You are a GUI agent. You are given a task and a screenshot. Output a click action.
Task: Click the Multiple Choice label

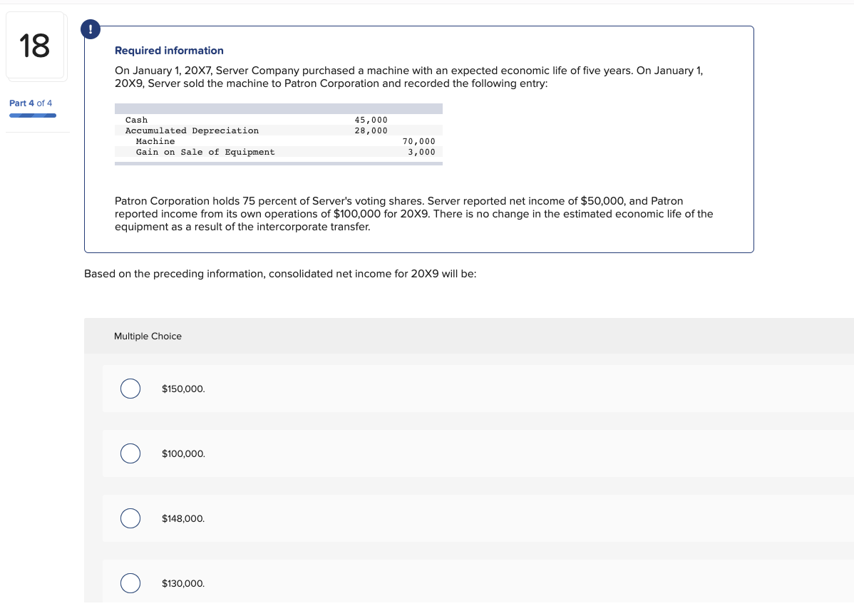[148, 337]
